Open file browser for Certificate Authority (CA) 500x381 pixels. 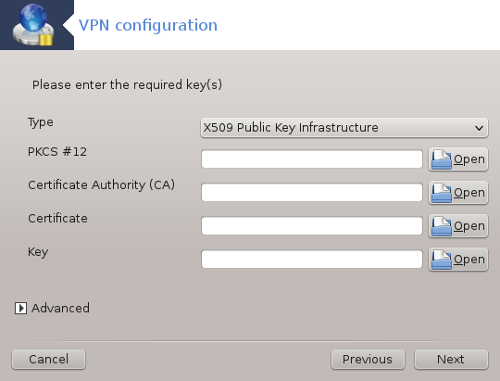458,193
